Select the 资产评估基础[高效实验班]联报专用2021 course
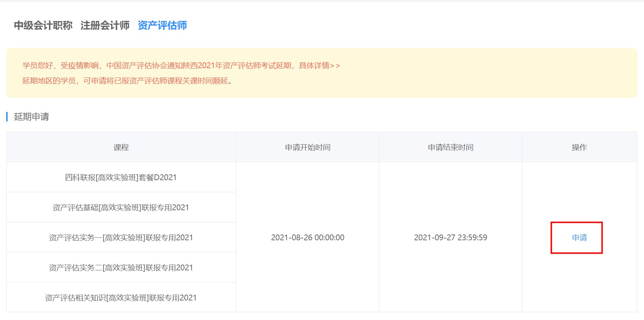 (x=121, y=208)
